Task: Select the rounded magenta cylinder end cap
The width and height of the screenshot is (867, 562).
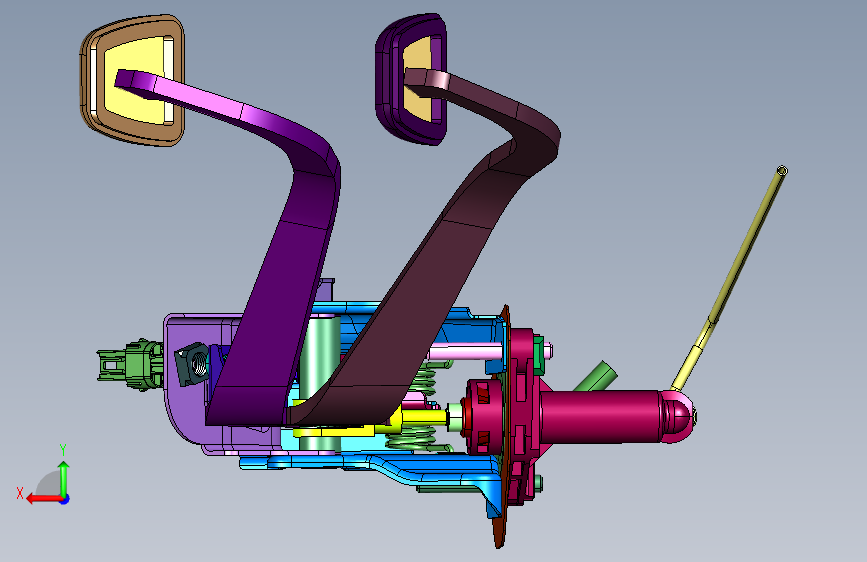Action: 679,416
